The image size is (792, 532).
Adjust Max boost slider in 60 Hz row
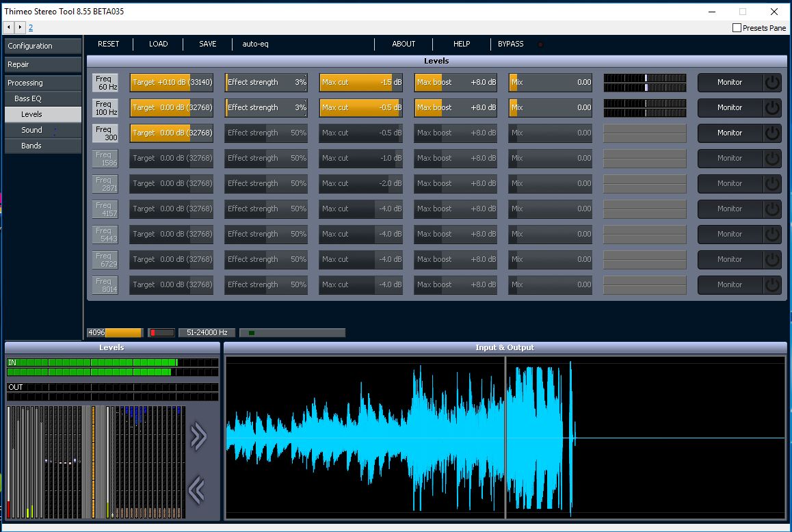(456, 82)
